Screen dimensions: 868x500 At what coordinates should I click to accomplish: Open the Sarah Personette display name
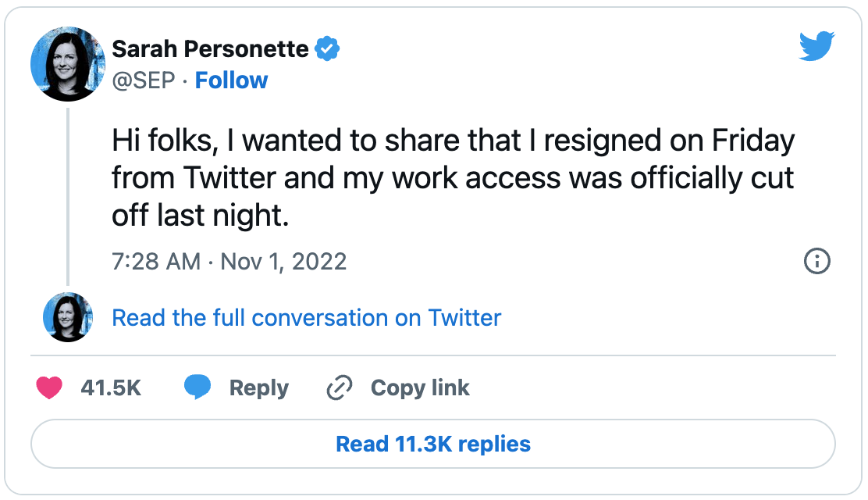click(210, 49)
